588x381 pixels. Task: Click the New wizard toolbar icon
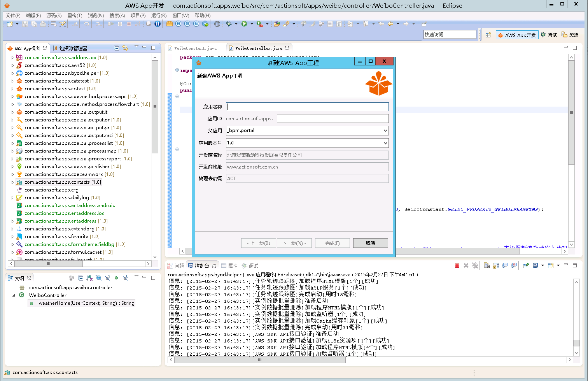pyautogui.click(x=10, y=24)
